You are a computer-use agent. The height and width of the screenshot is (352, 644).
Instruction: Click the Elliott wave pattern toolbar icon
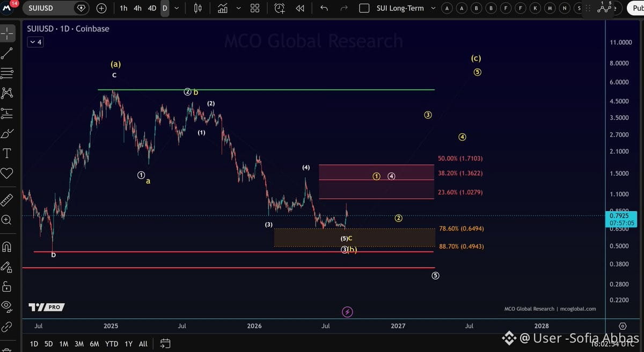tap(605, 7)
